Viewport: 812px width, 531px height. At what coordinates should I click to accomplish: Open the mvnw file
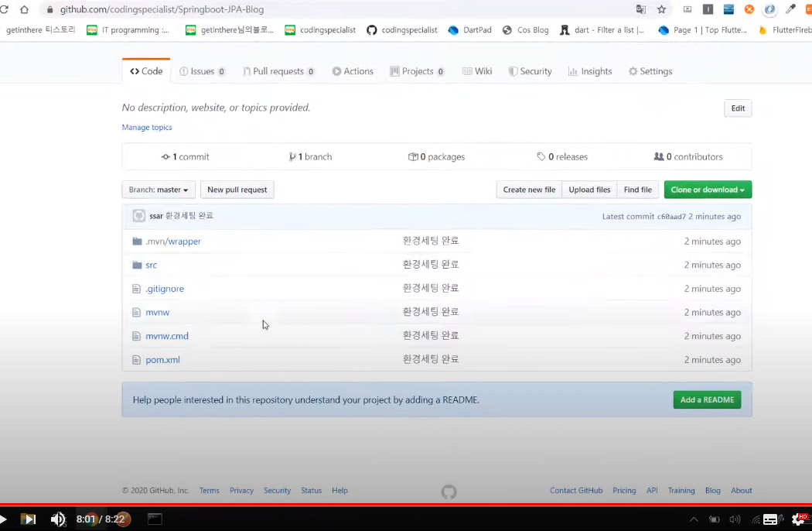[158, 312]
